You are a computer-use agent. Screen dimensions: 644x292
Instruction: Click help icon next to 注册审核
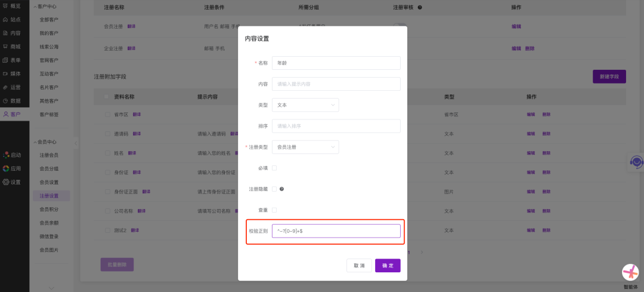coord(419,7)
